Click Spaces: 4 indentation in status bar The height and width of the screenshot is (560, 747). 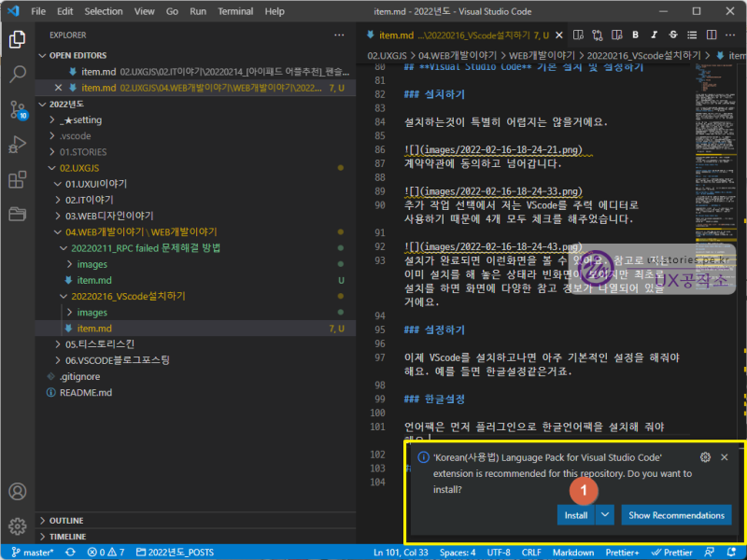[x=458, y=553]
